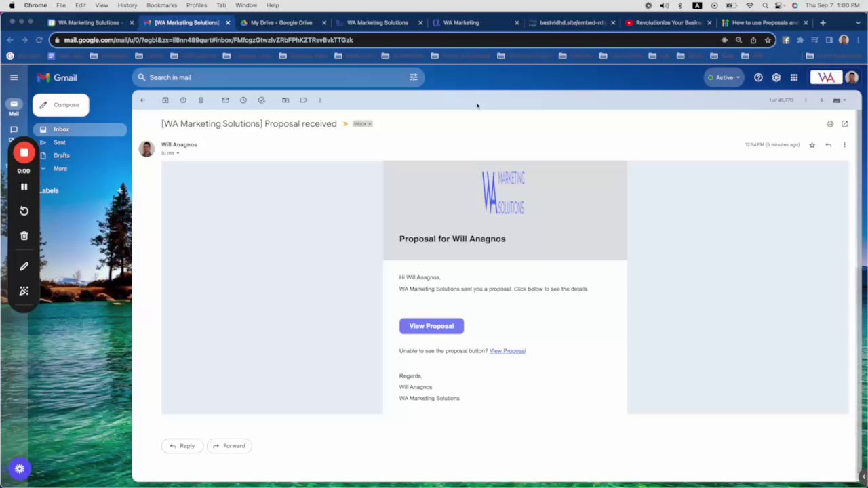Snooze this email
868x488 pixels.
pyautogui.click(x=243, y=100)
